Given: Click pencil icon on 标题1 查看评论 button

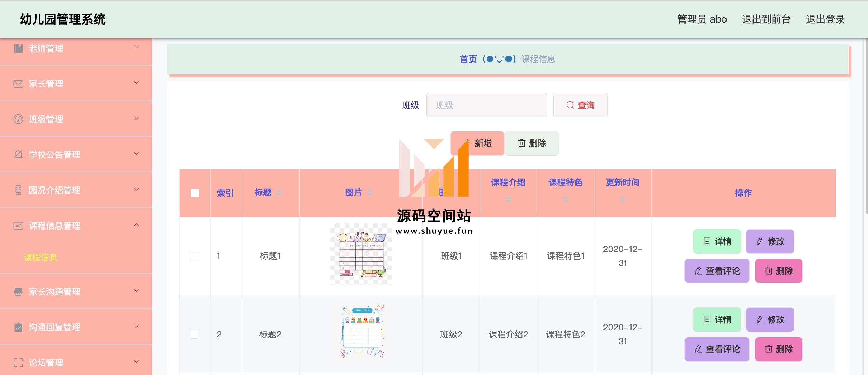Looking at the screenshot, I should click(699, 271).
